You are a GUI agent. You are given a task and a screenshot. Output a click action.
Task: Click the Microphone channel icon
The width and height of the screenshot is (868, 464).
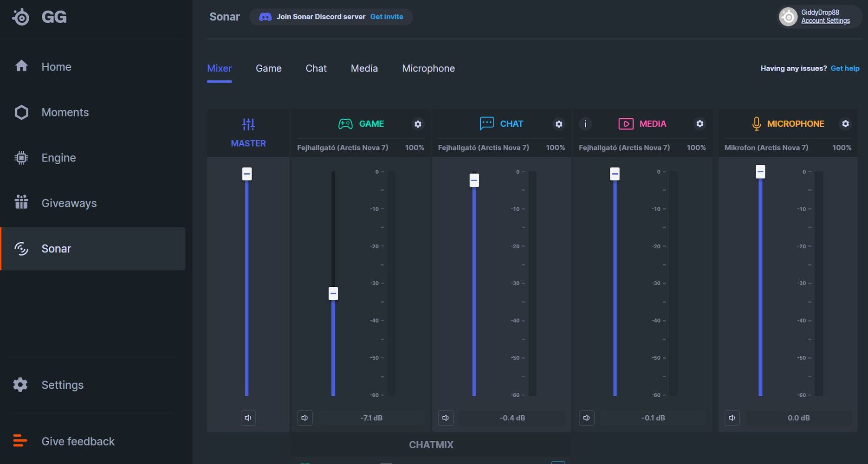point(756,124)
